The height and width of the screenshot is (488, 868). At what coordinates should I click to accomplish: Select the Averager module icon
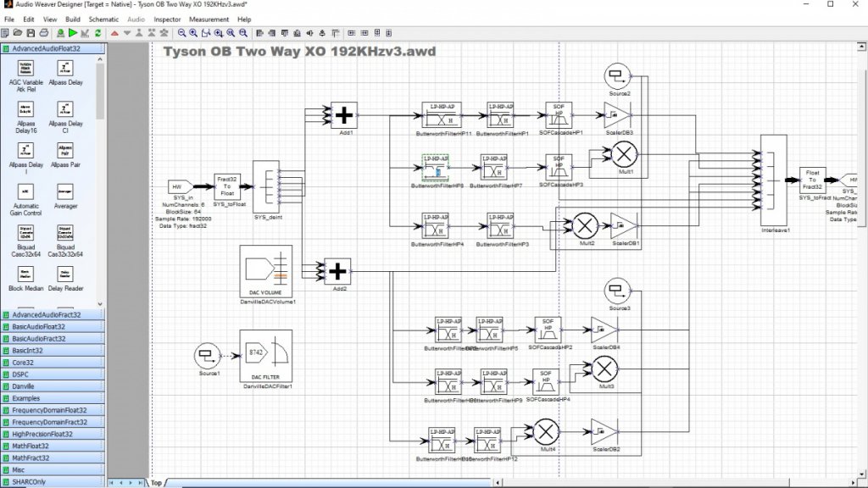click(x=64, y=191)
